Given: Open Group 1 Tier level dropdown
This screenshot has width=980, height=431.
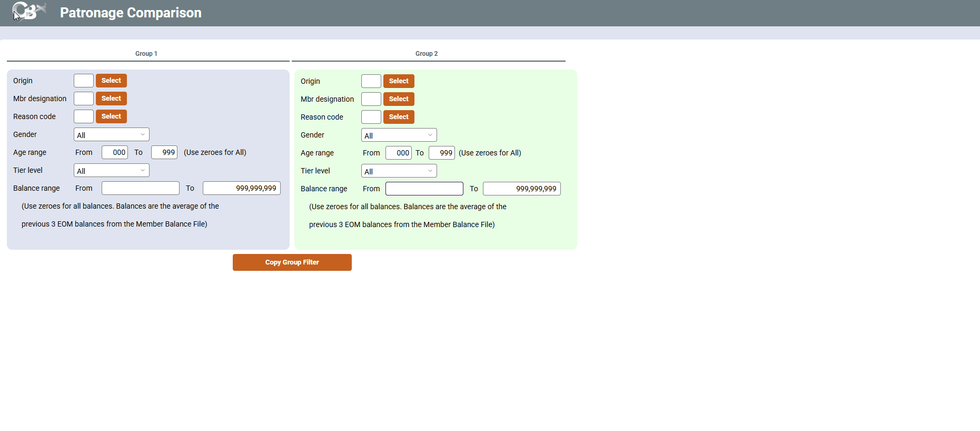Looking at the screenshot, I should tap(112, 171).
